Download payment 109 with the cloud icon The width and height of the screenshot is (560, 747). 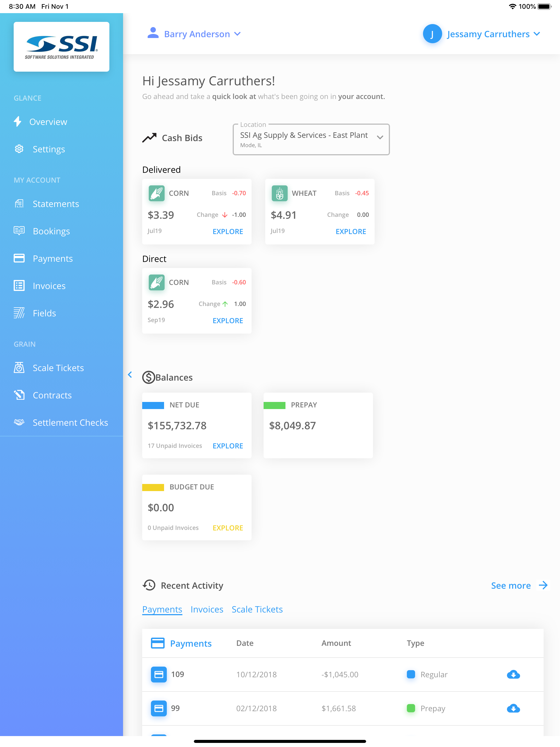pos(514,674)
